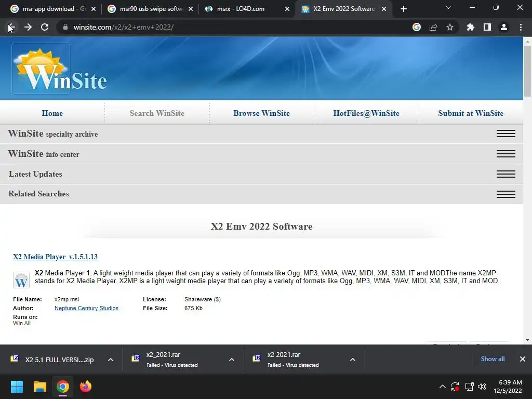Select the 675 Kb file size value
Image resolution: width=532 pixels, height=399 pixels.
(x=193, y=308)
